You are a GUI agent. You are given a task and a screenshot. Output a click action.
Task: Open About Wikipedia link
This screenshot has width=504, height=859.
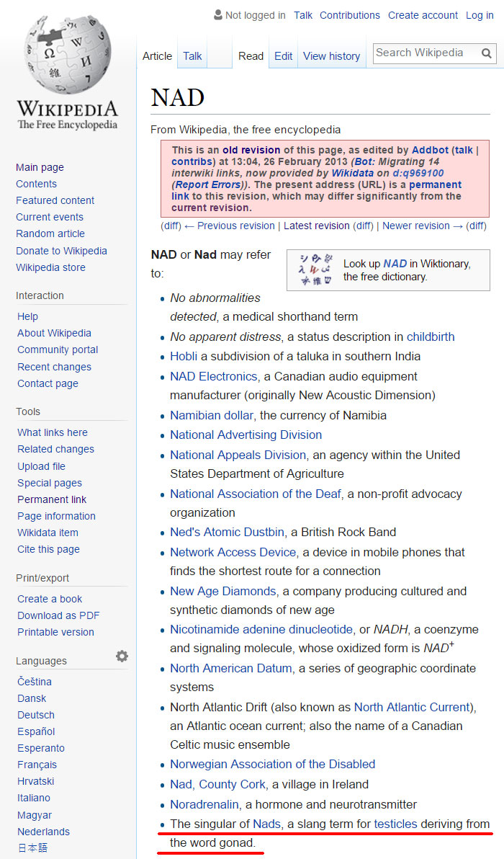54,332
